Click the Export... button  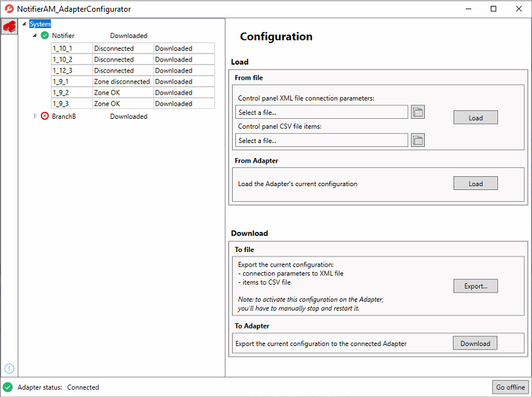(475, 286)
